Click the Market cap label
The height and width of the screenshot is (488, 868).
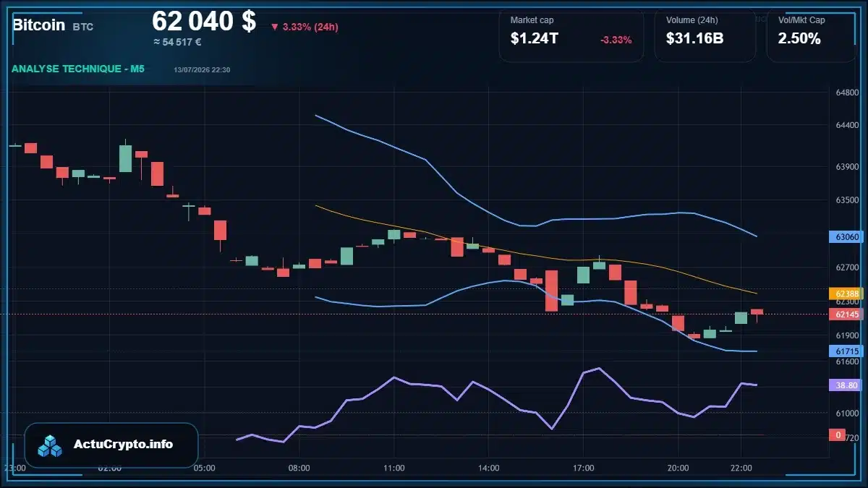pyautogui.click(x=532, y=20)
